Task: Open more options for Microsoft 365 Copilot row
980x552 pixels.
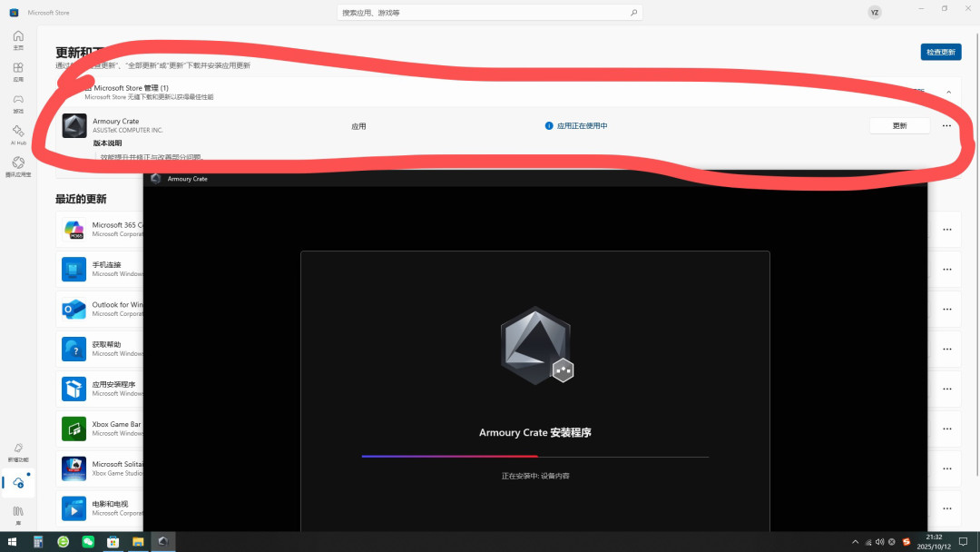Action: 947,230
